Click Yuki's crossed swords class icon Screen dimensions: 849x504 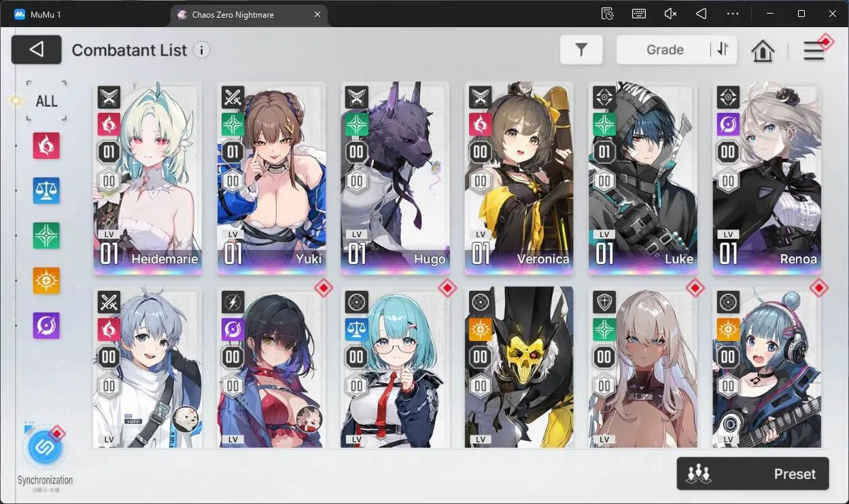[232, 97]
